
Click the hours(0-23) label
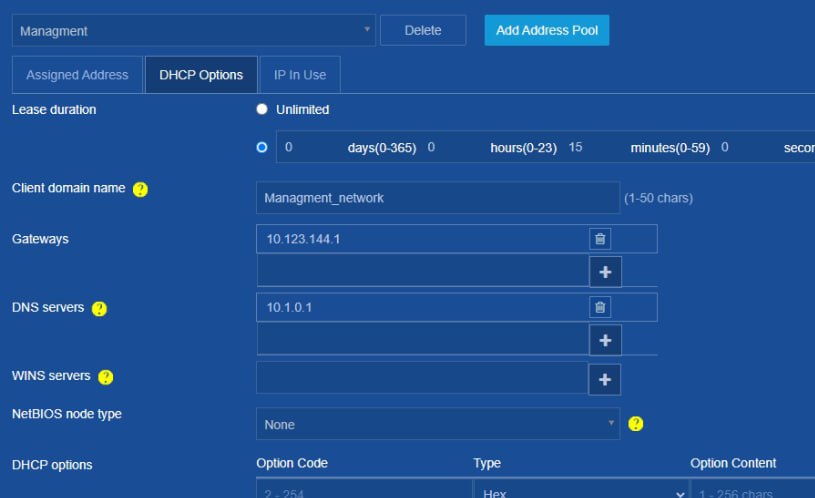523,148
